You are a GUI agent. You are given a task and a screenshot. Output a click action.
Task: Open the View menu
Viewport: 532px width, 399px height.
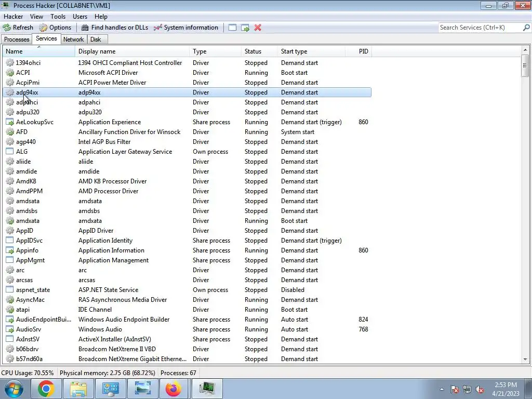pos(36,16)
